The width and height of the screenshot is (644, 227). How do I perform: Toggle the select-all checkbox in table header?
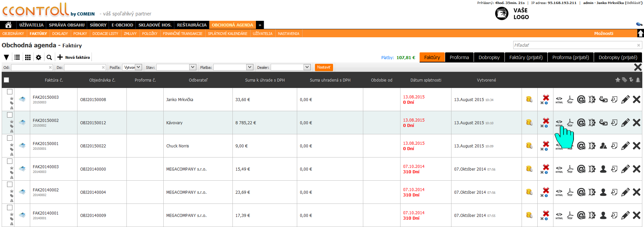[6, 80]
